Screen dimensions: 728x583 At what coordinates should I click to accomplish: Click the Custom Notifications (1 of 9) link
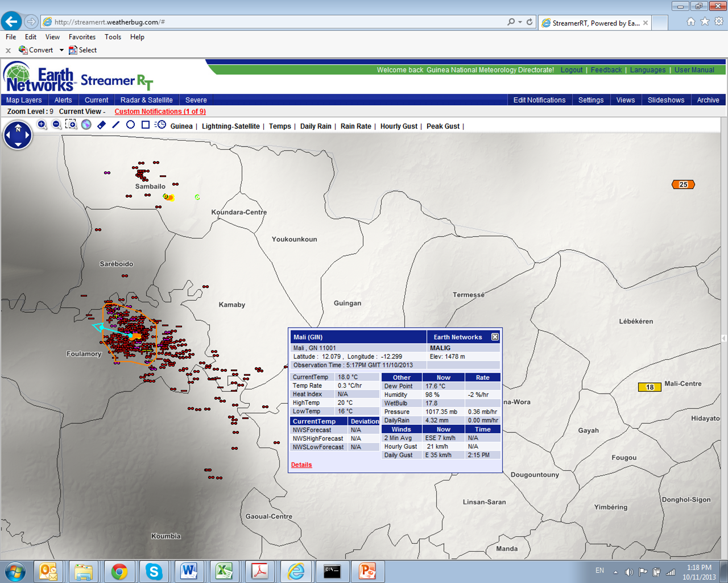160,111
